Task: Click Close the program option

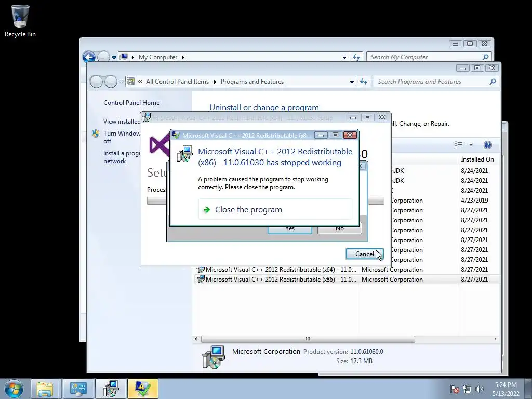Action: [x=275, y=210]
